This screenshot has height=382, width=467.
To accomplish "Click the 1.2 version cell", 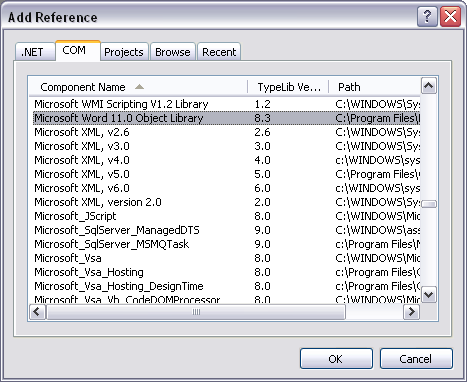I will pyautogui.click(x=263, y=104).
